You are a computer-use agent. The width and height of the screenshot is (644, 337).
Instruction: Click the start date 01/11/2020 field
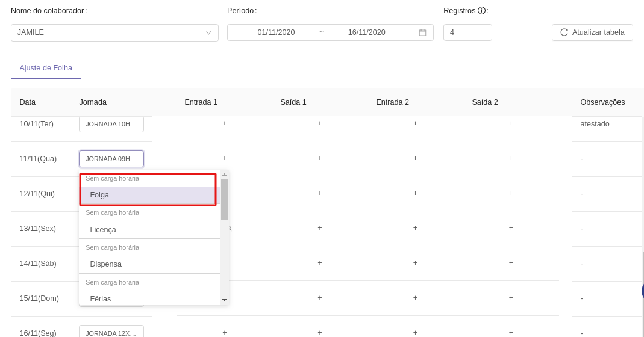[x=276, y=32]
